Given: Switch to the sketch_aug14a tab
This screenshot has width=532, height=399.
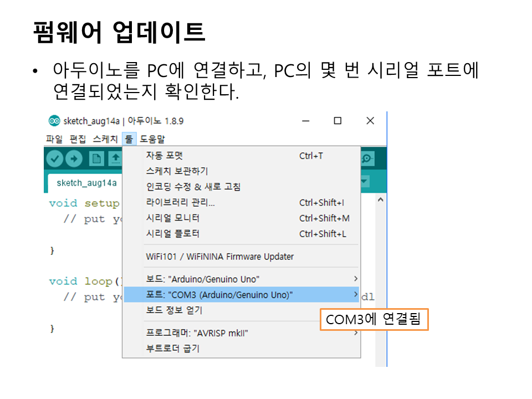Looking at the screenshot, I should (86, 183).
